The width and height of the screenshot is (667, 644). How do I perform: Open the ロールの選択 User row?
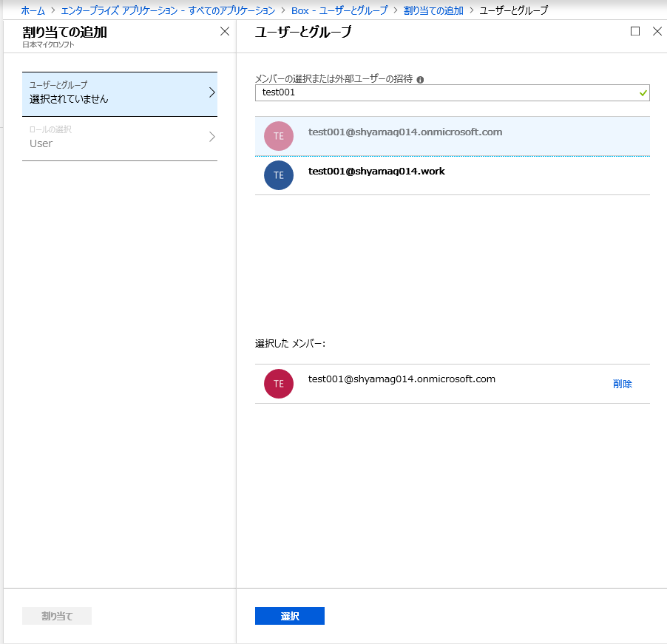[x=120, y=139]
